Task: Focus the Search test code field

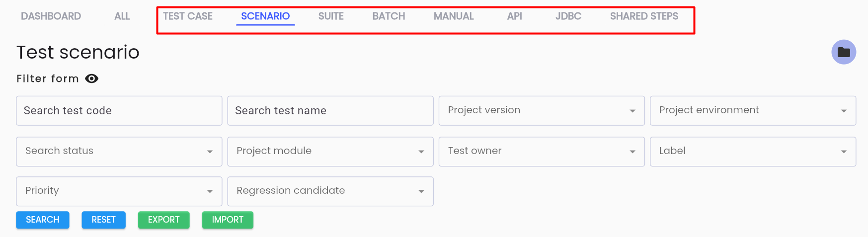Action: [x=119, y=110]
